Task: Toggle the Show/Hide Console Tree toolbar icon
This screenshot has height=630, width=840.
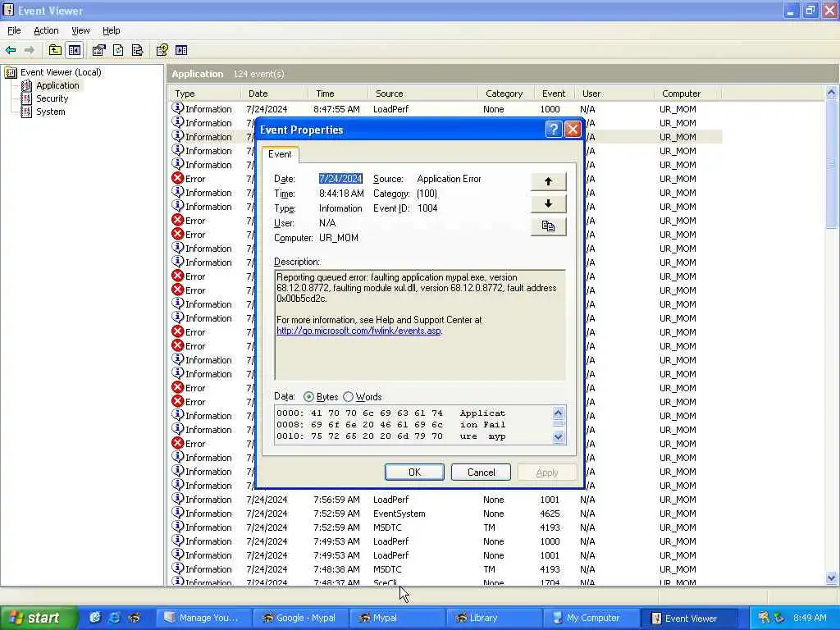Action: tap(75, 50)
